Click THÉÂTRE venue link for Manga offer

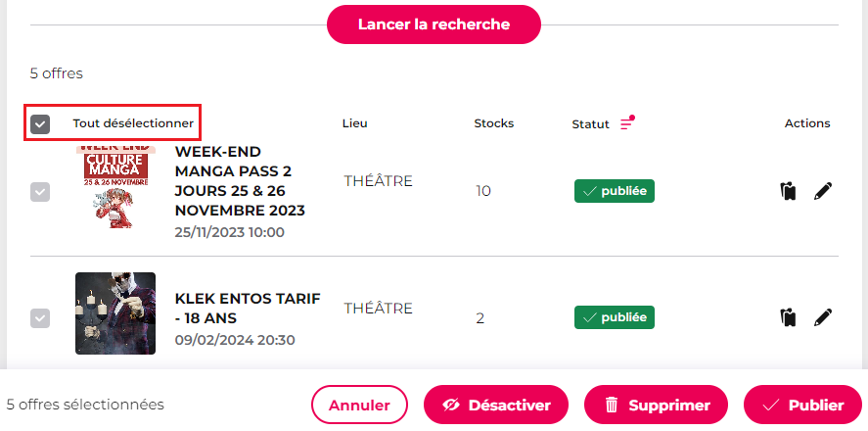pos(378,181)
